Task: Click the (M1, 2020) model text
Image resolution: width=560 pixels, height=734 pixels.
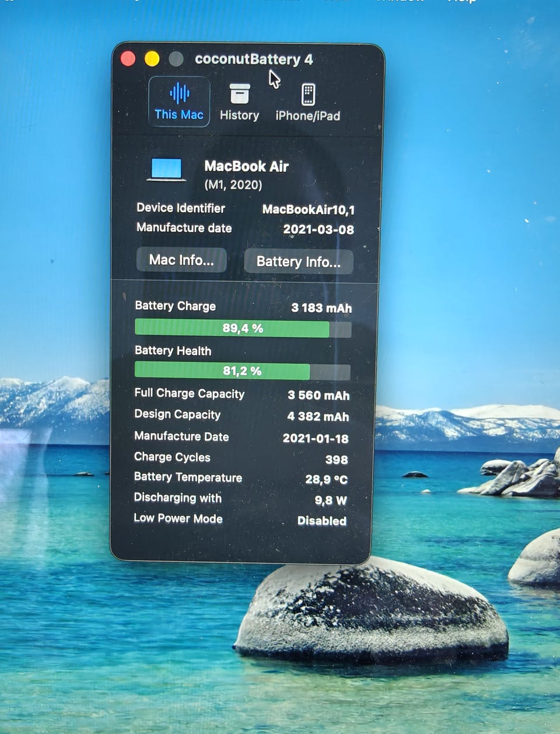Action: (x=233, y=185)
